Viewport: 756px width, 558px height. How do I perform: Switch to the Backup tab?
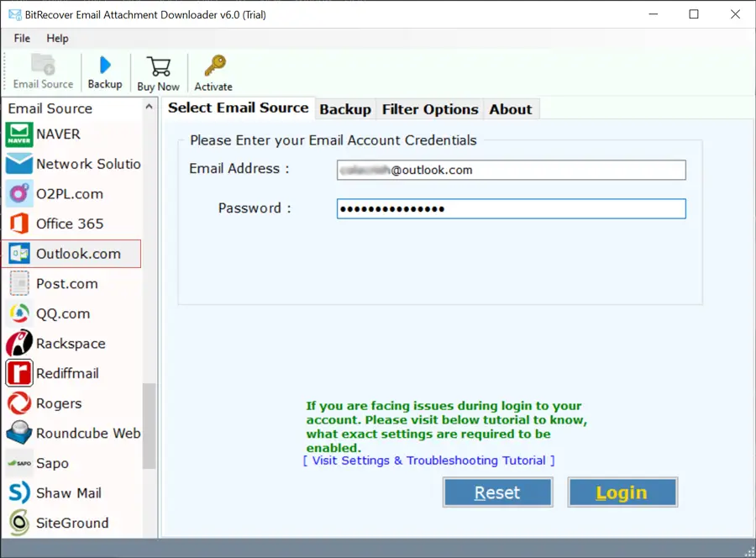344,109
